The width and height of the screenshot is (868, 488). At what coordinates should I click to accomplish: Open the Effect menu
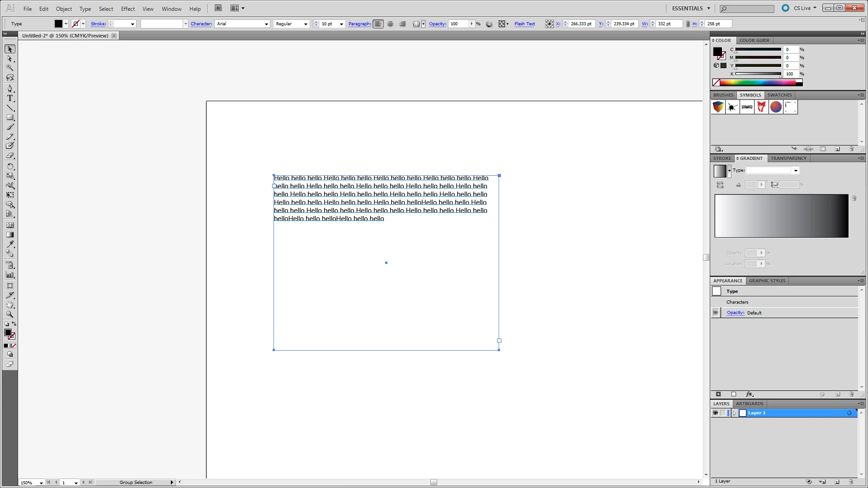point(127,9)
